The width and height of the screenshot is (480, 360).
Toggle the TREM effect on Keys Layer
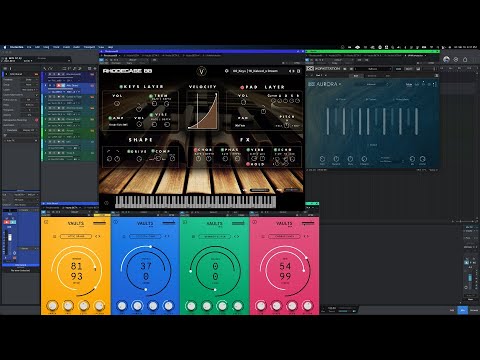[x=151, y=96]
